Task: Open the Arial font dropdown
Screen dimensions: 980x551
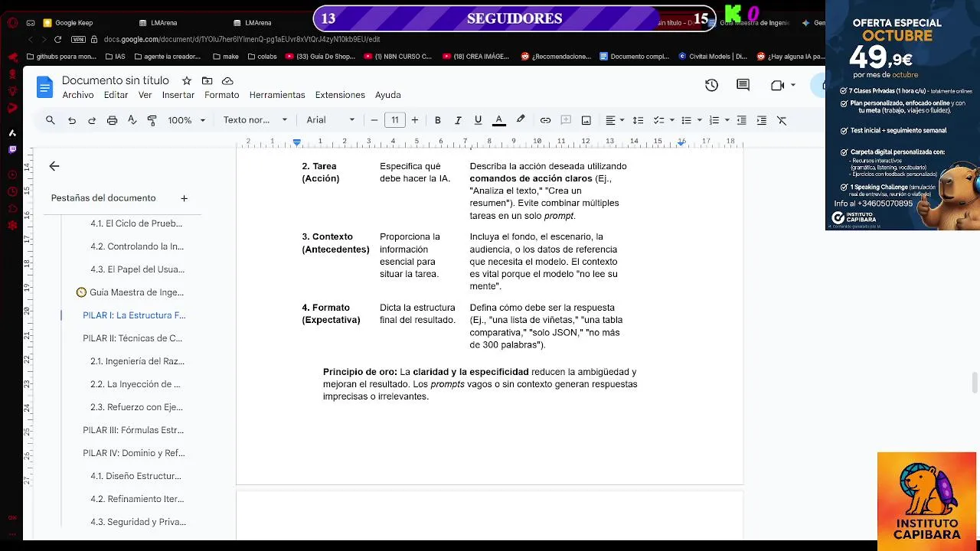Action: click(331, 120)
